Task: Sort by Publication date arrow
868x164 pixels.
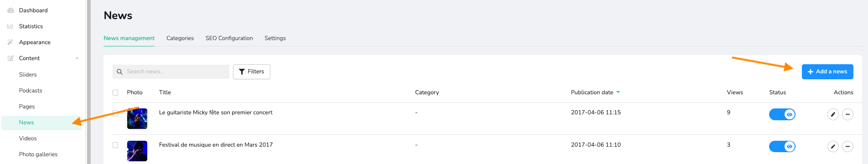Action: click(618, 92)
